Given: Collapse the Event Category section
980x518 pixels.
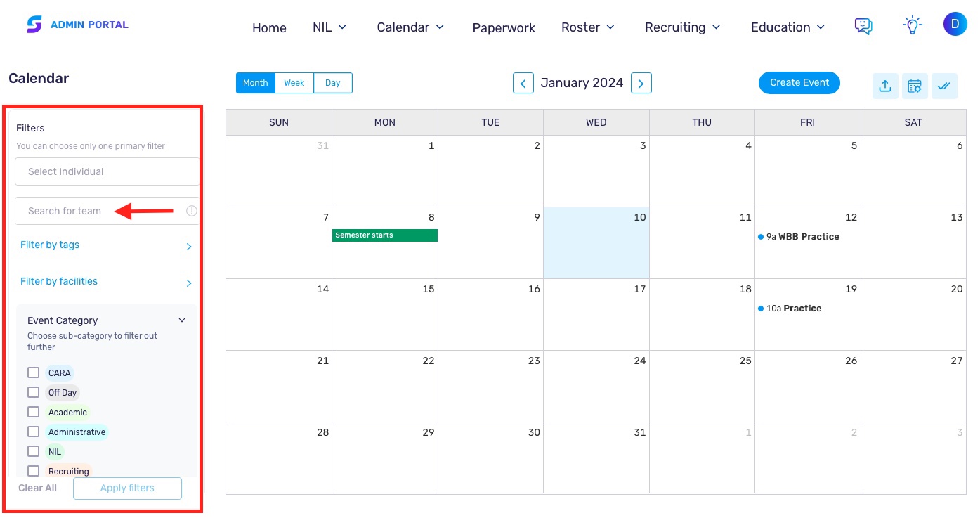Looking at the screenshot, I should coord(182,320).
